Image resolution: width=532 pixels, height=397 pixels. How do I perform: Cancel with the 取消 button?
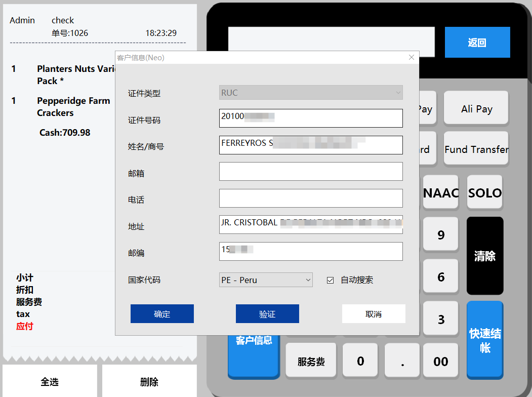click(374, 314)
